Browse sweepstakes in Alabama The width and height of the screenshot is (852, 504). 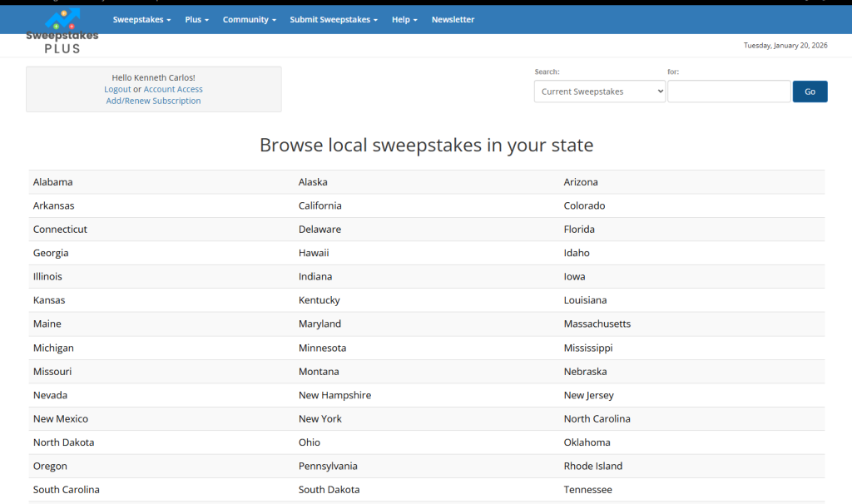tap(52, 181)
